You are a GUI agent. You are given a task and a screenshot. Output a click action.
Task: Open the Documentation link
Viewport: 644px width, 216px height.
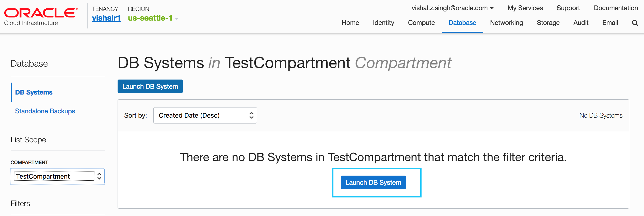tap(616, 8)
